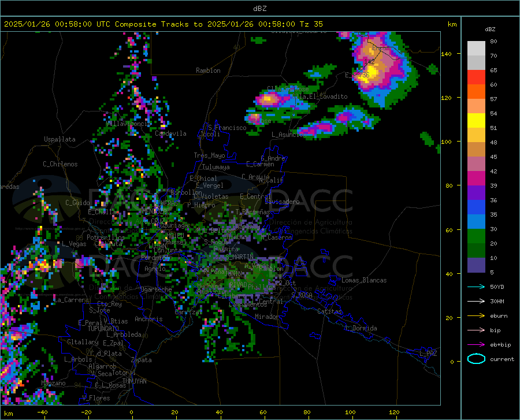Screen dimensions: 520x420
Task: Select the red swatch below 65 dBZ
Action: [x=476, y=77]
